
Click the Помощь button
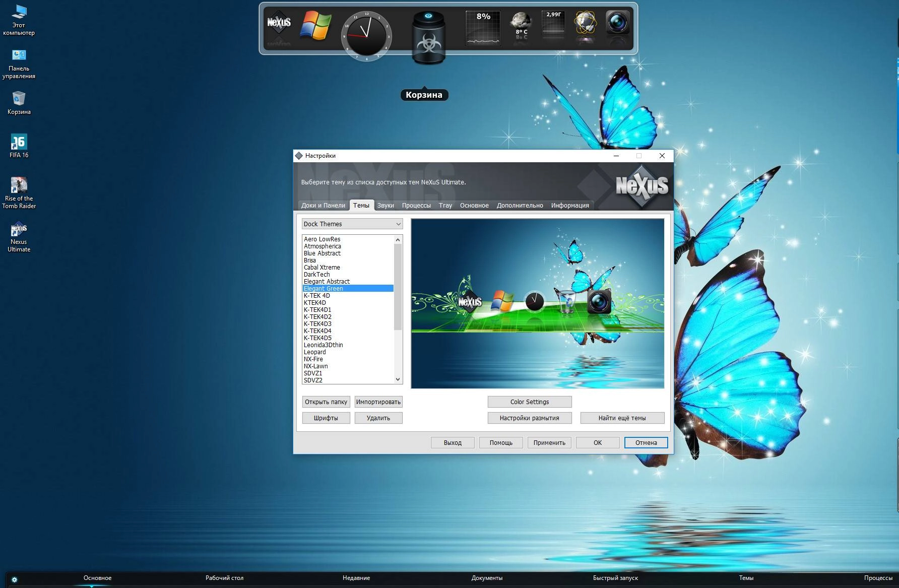501,442
